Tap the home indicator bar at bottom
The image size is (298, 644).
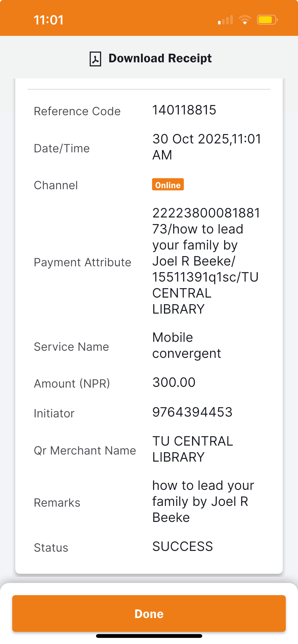pyautogui.click(x=149, y=636)
